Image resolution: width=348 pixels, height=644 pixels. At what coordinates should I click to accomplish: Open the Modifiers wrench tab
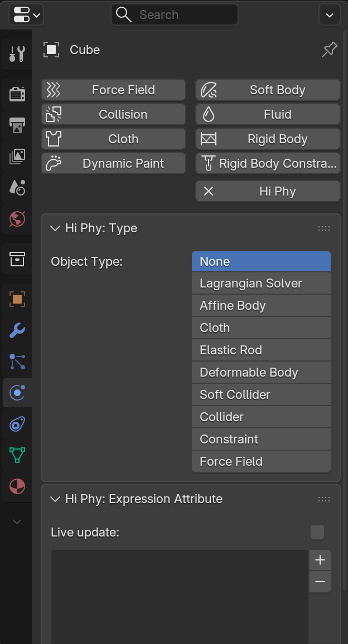[x=17, y=330]
